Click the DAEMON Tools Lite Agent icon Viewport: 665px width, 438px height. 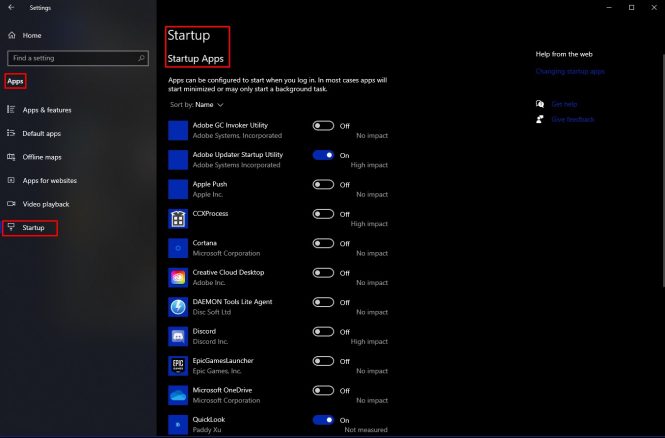pyautogui.click(x=178, y=307)
